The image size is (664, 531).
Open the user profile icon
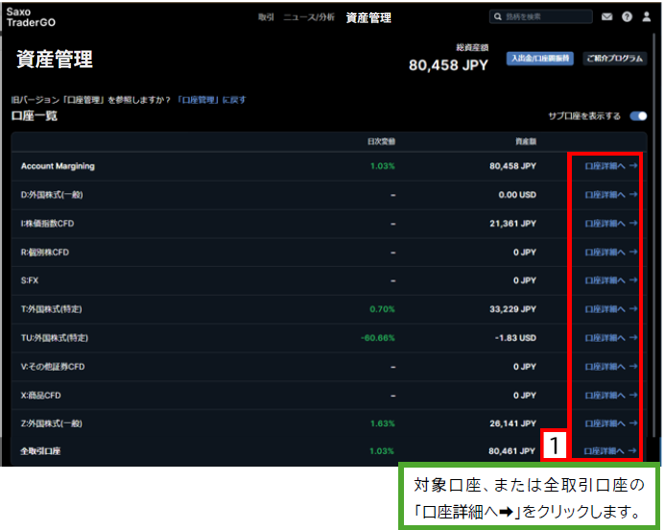pos(646,17)
